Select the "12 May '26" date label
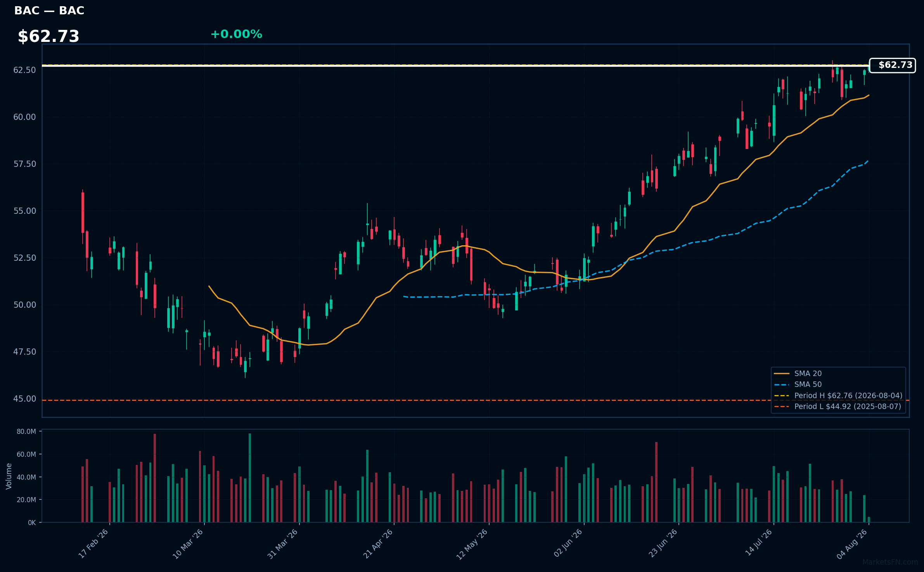Viewport: 924px width, 572px height. coord(472,544)
